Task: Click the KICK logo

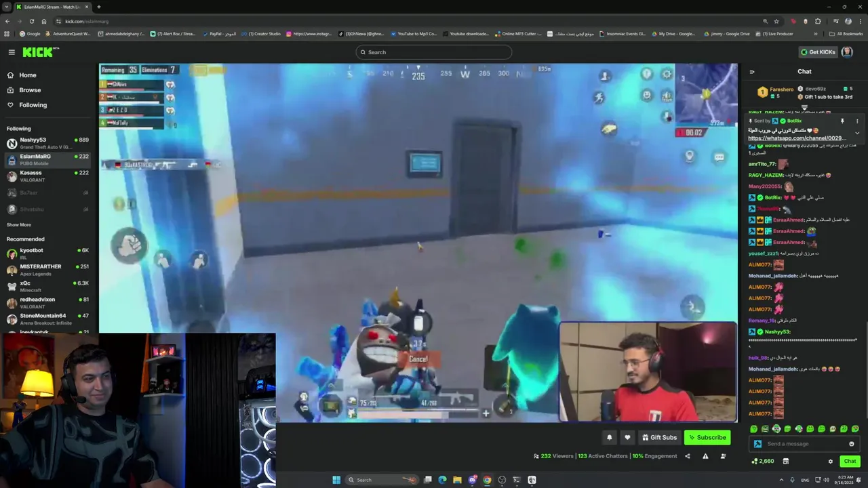Action: [40, 52]
